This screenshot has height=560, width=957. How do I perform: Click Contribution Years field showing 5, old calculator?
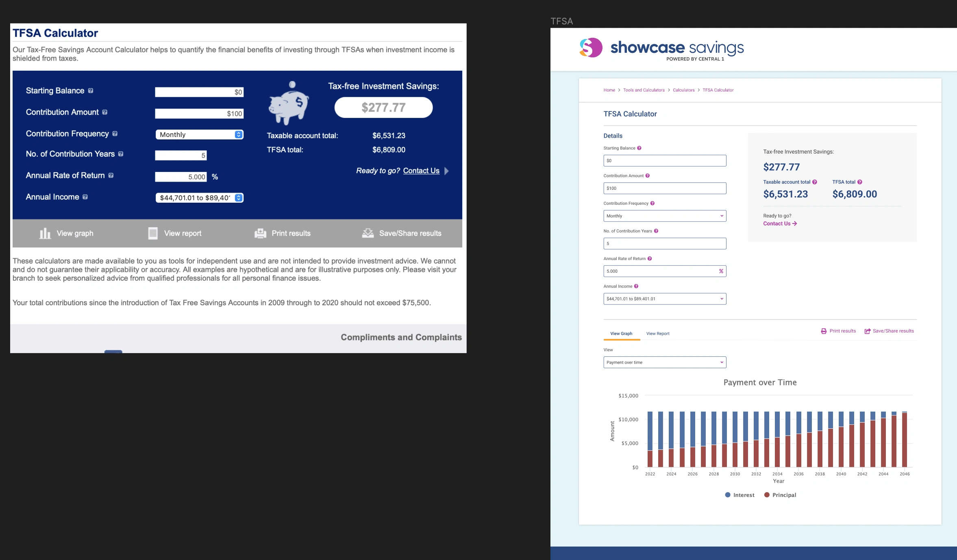click(181, 155)
